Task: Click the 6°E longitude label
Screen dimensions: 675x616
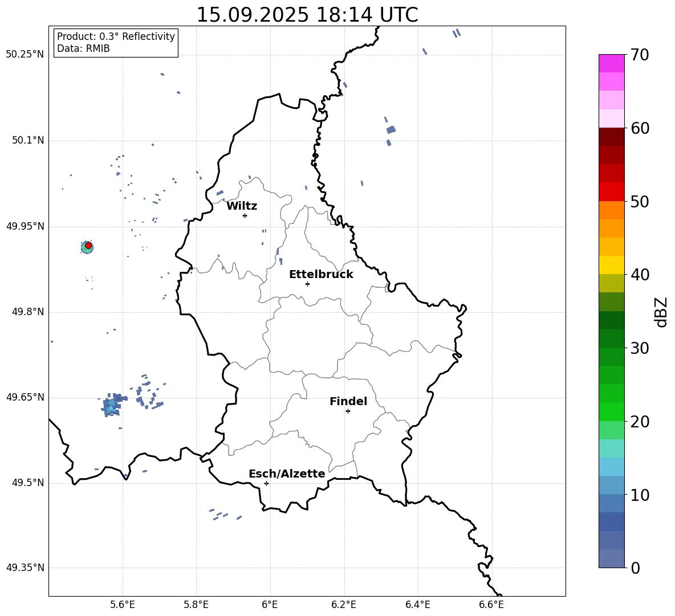Action: tap(270, 605)
